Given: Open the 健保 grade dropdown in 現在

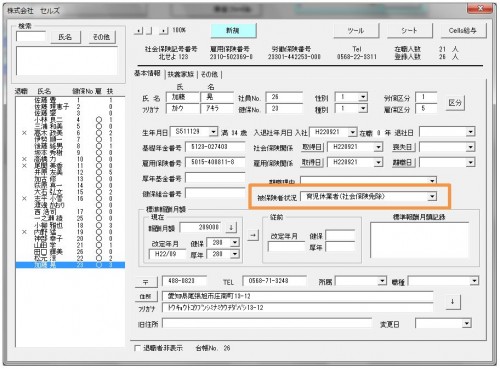Looking at the screenshot, I should [235, 242].
